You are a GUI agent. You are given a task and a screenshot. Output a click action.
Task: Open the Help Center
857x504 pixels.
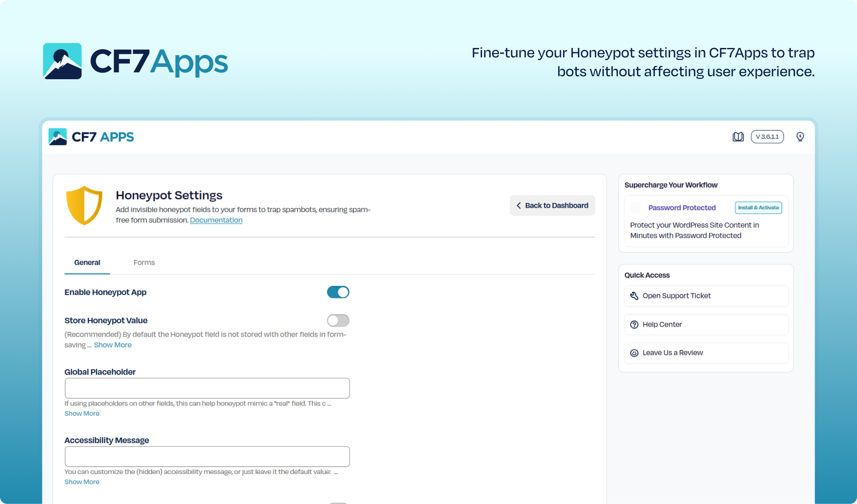(706, 325)
